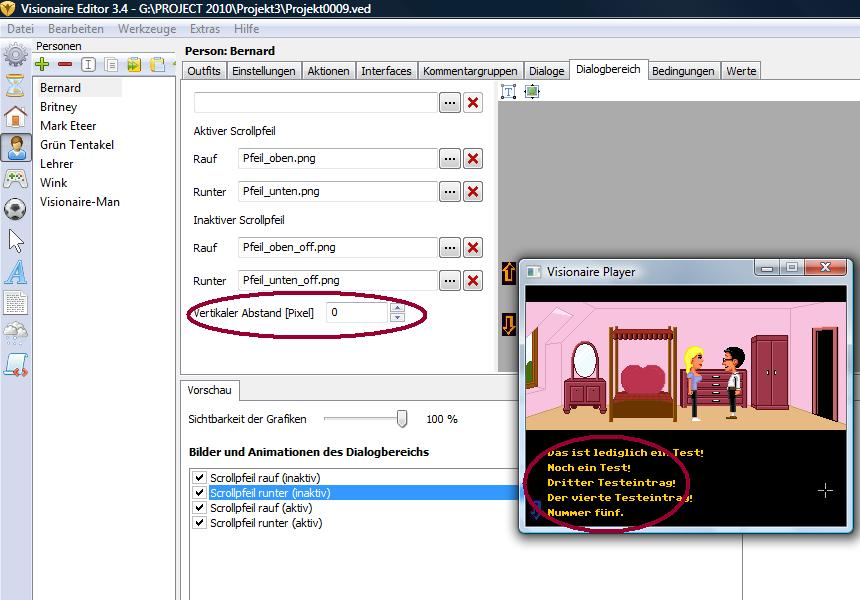
Task: Select the Vorschau tab
Action: point(210,390)
